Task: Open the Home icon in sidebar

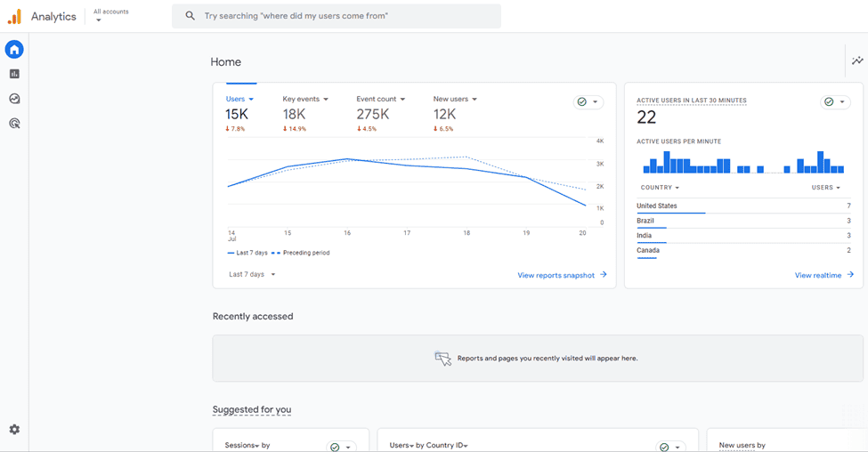Action: pyautogui.click(x=14, y=50)
